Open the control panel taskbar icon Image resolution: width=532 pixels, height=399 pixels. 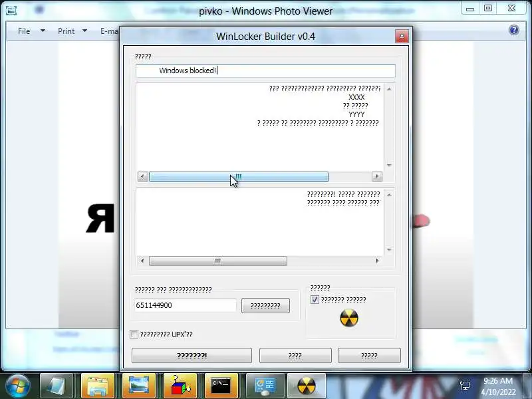[265, 386]
